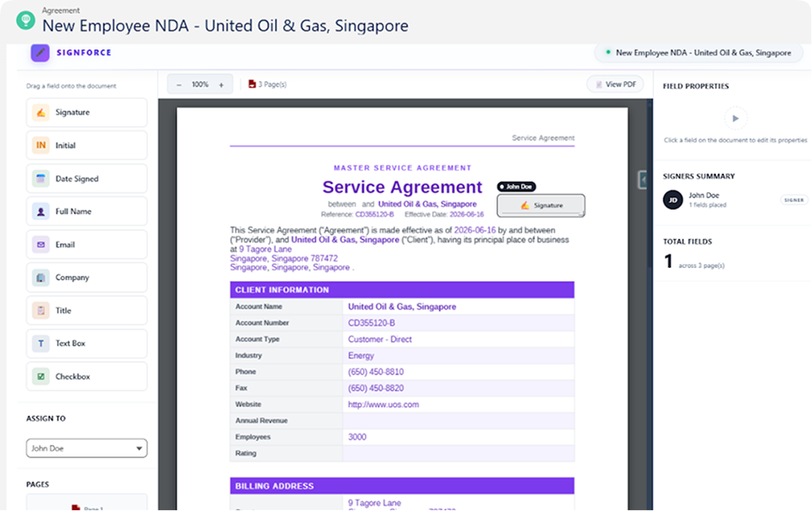This screenshot has width=812, height=511.
Task: Open View PDF
Action: (x=615, y=84)
